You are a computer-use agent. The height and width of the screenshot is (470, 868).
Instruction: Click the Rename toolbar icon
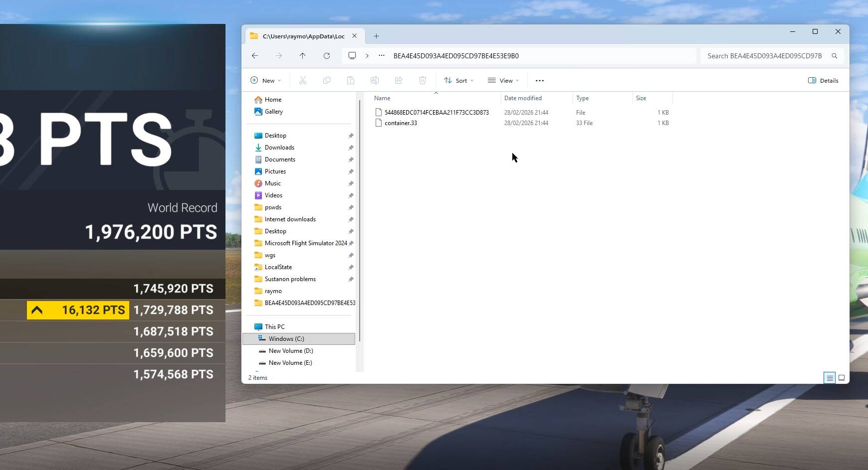pyautogui.click(x=375, y=80)
